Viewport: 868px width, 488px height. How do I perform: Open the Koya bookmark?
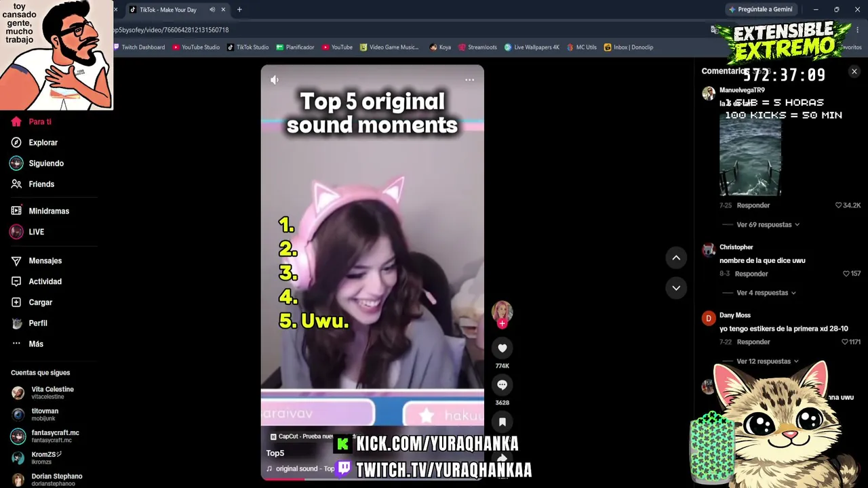click(x=440, y=47)
